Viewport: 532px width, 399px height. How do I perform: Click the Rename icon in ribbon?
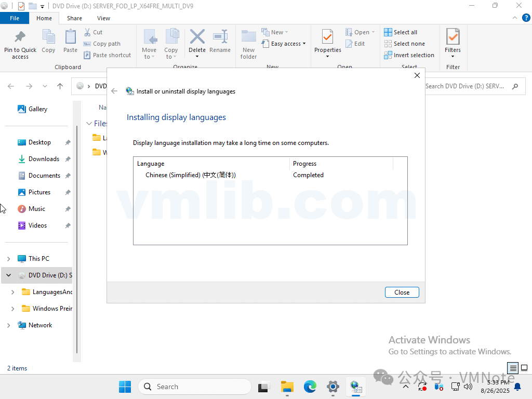coord(220,37)
